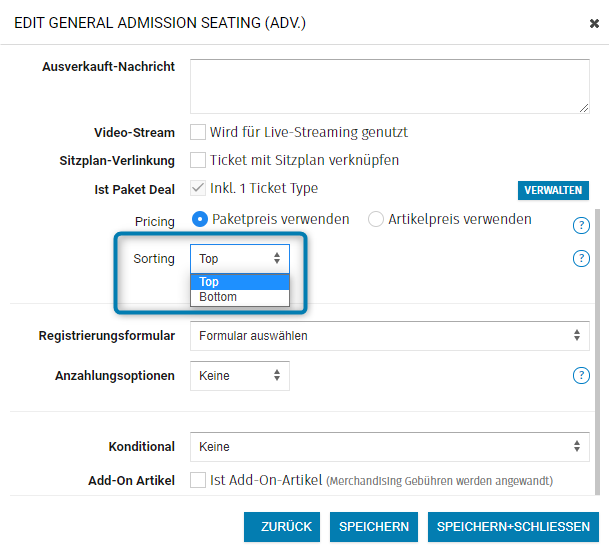Expand Registrierungsformular dropdown
609x560 pixels.
pyautogui.click(x=389, y=336)
